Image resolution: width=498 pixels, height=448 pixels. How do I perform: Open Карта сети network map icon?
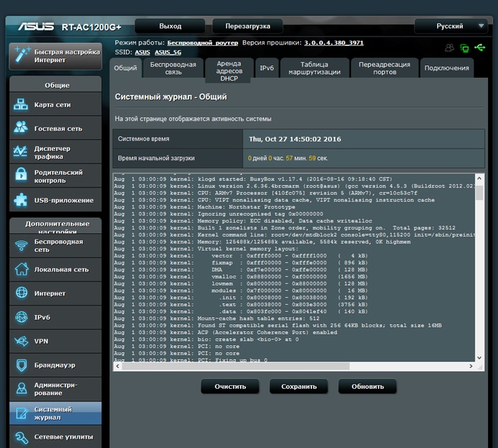pos(20,105)
